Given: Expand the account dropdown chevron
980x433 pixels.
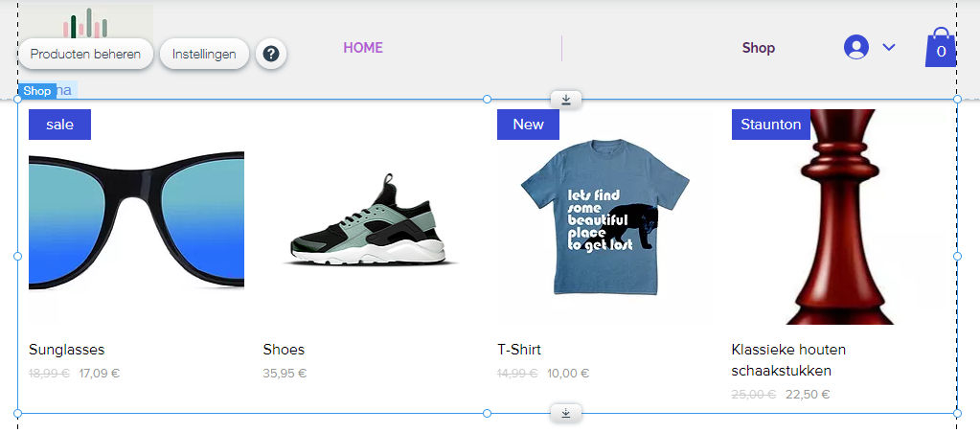Looking at the screenshot, I should [x=889, y=47].
